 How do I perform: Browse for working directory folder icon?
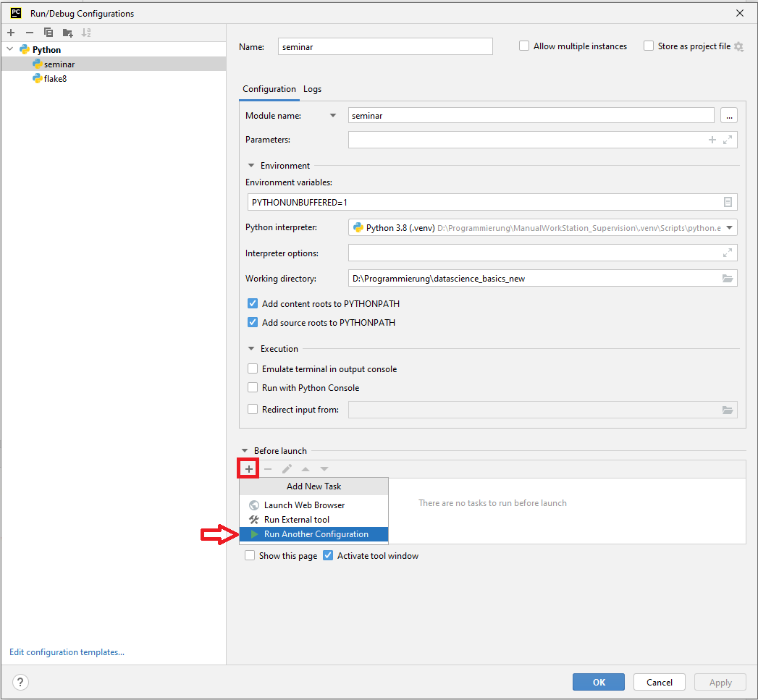(x=728, y=279)
